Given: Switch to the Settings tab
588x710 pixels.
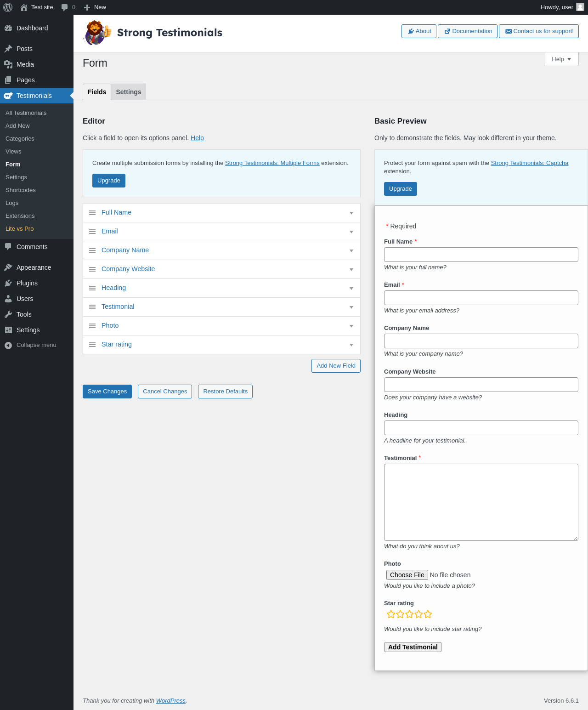Looking at the screenshot, I should pos(129,92).
